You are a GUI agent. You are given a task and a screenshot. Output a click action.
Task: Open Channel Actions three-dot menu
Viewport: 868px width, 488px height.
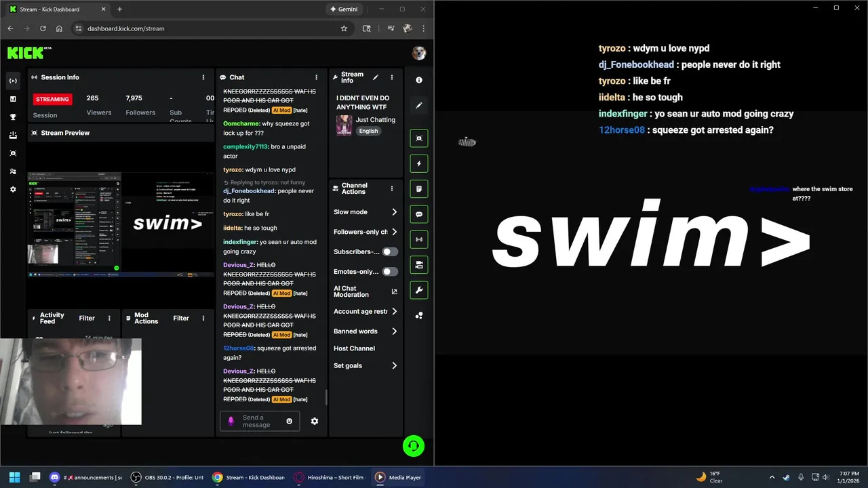click(x=391, y=188)
